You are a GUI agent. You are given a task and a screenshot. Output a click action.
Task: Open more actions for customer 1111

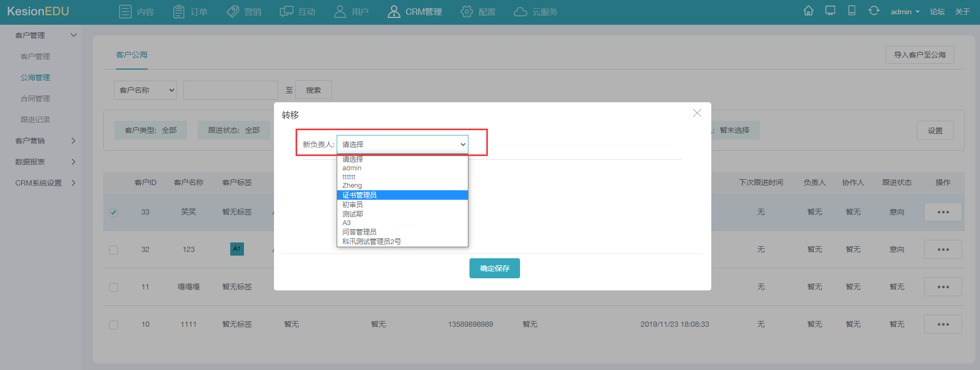tap(943, 324)
